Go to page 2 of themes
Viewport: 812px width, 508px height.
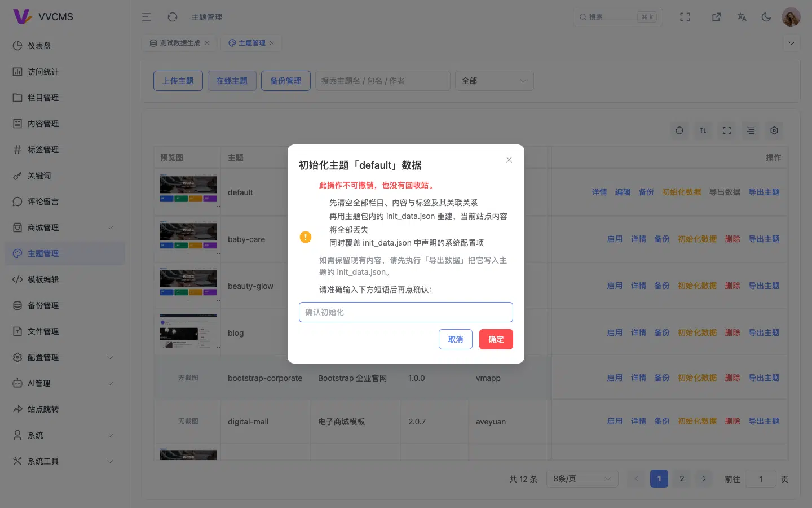[682, 479]
